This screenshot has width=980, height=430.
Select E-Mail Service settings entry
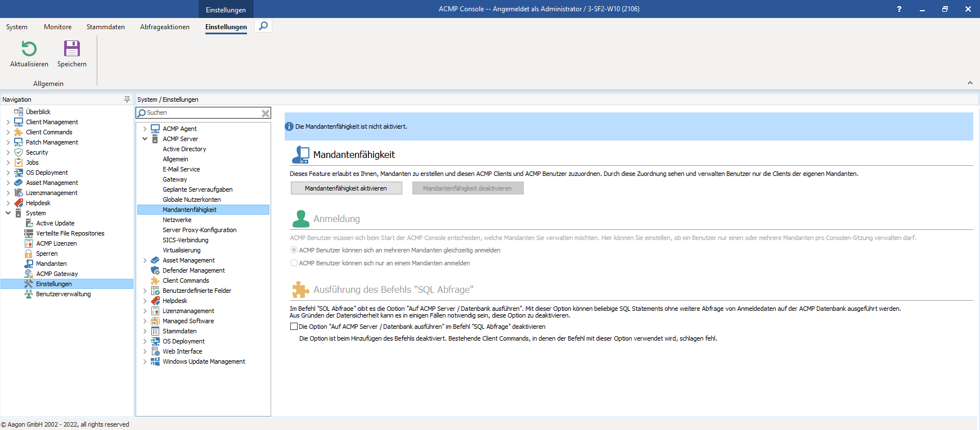tap(181, 169)
